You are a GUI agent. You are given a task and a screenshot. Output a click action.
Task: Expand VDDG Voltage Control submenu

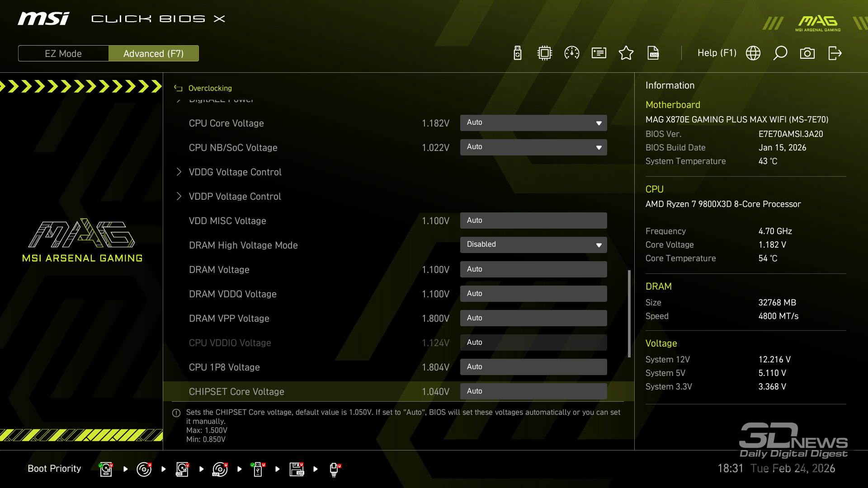235,172
